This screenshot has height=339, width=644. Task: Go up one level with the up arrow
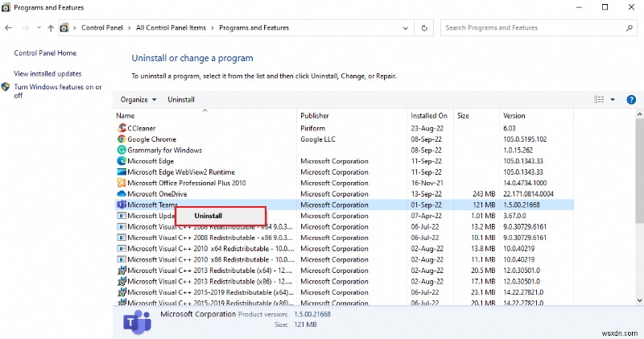click(51, 27)
